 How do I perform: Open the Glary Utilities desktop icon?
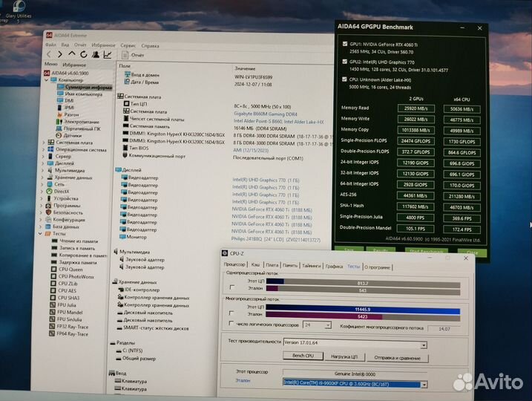(x=19, y=11)
